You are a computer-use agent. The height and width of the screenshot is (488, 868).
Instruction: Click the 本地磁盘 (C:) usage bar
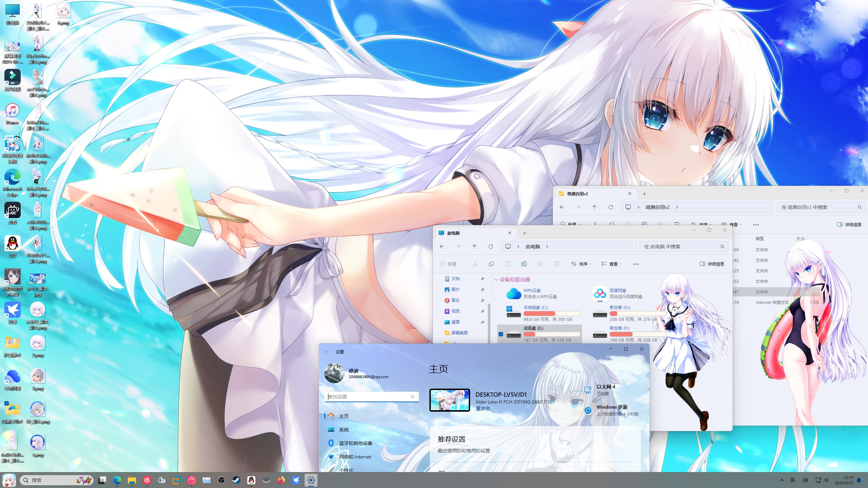[x=552, y=313]
